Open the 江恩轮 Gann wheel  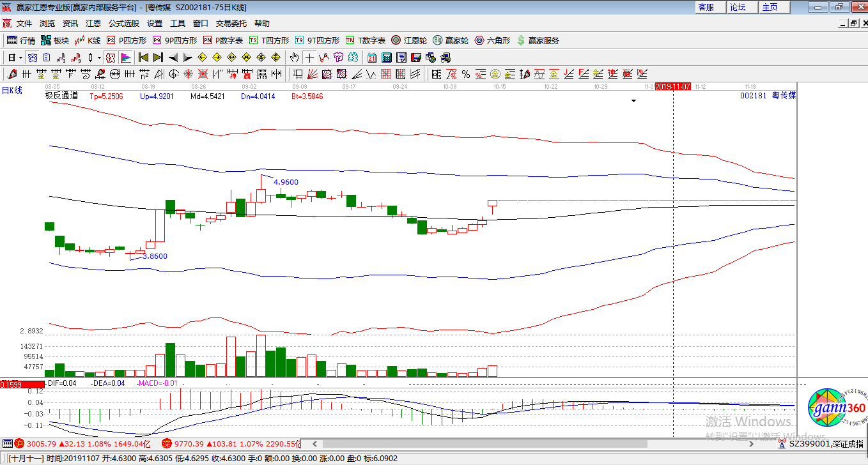[x=409, y=40]
